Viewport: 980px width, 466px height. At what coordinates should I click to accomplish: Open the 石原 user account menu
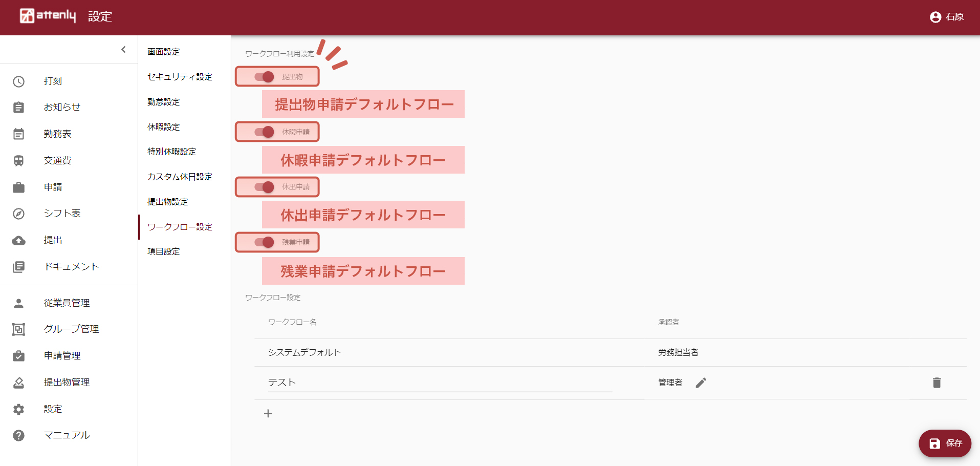pyautogui.click(x=946, y=17)
